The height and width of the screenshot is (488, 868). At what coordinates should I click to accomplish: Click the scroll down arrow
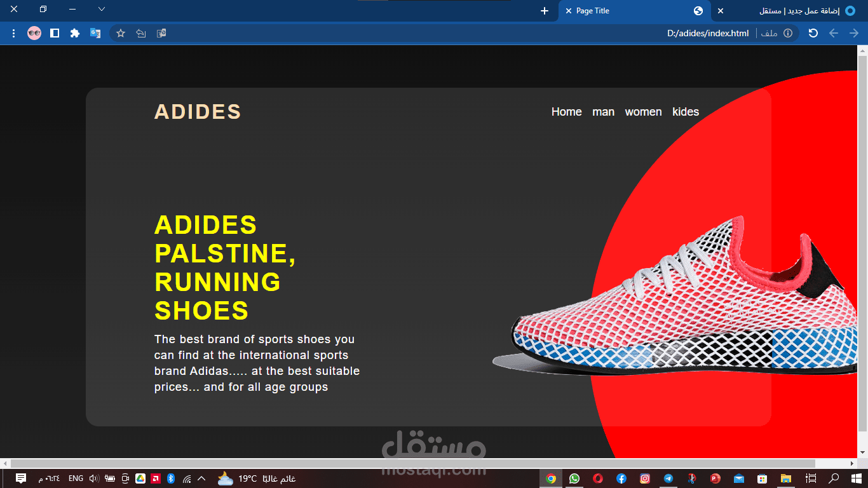[x=863, y=452]
